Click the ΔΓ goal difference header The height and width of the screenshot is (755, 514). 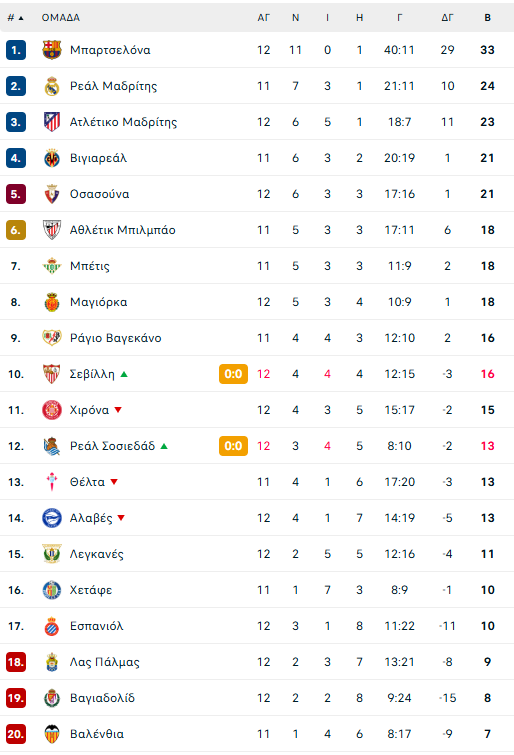tap(447, 18)
